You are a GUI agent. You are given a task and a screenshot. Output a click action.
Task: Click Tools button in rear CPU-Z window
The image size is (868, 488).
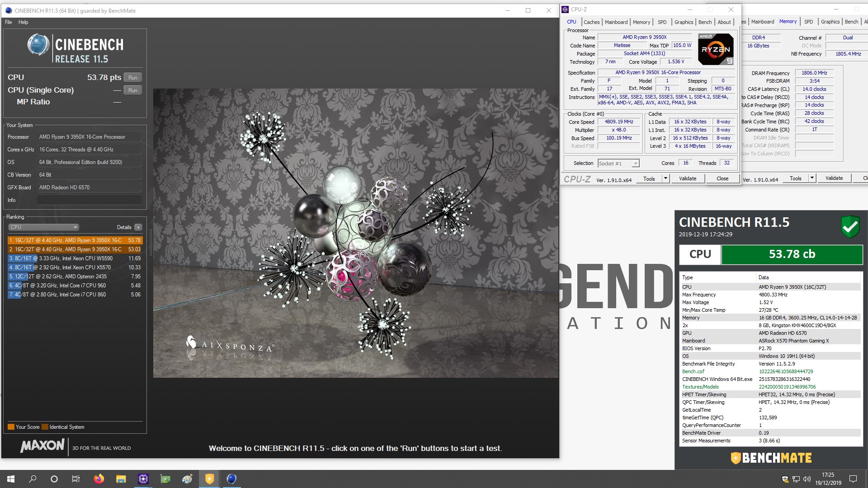796,178
